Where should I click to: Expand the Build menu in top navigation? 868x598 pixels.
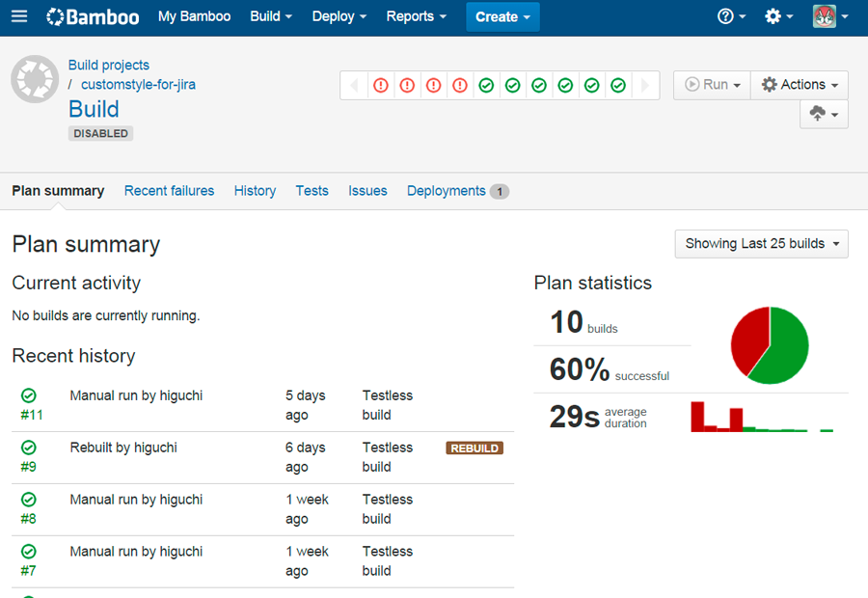pyautogui.click(x=271, y=16)
